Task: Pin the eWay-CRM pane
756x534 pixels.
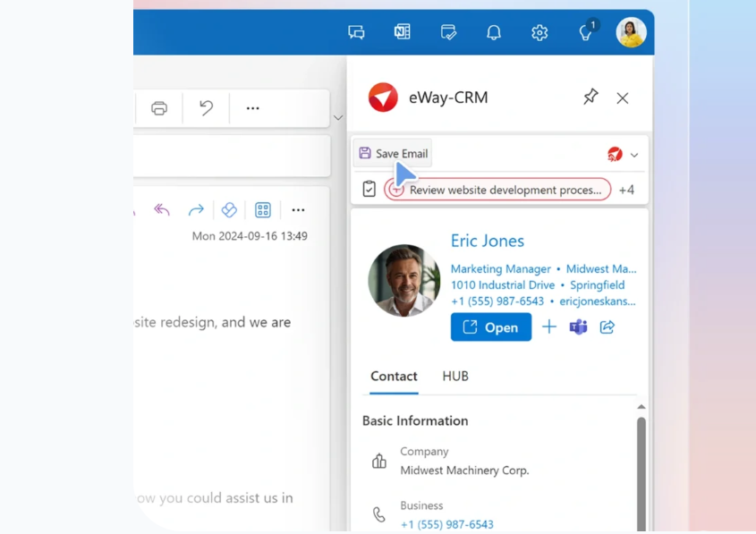Action: [590, 97]
